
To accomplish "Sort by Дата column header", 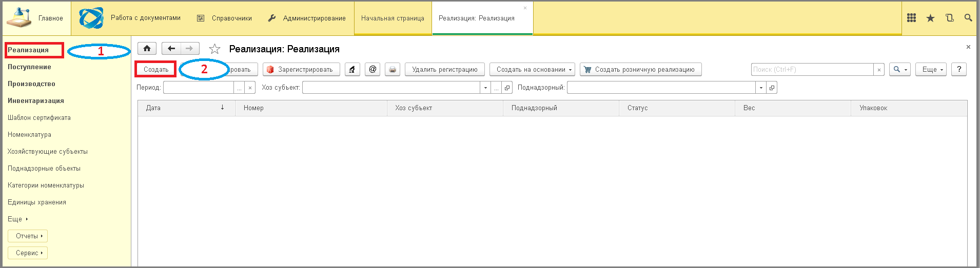I will click(186, 108).
